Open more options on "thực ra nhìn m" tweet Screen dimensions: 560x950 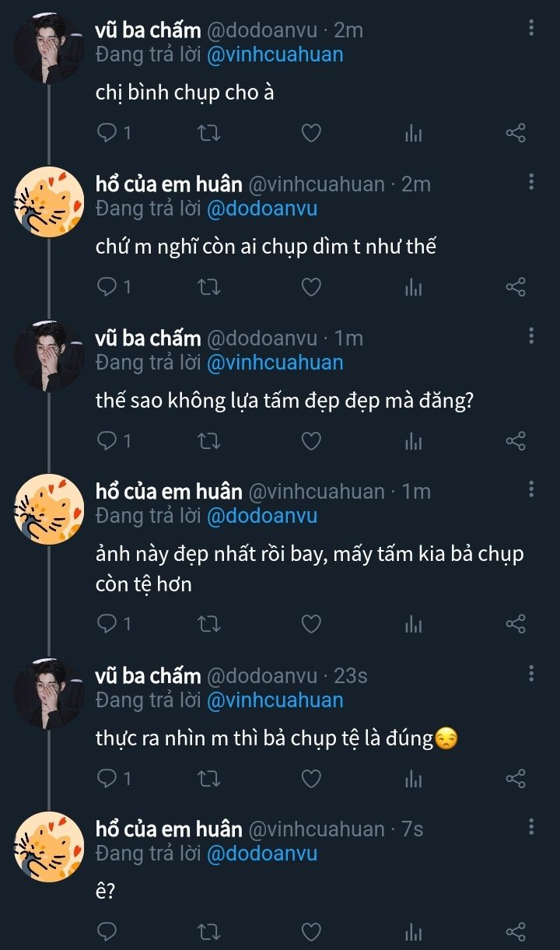[x=531, y=674]
